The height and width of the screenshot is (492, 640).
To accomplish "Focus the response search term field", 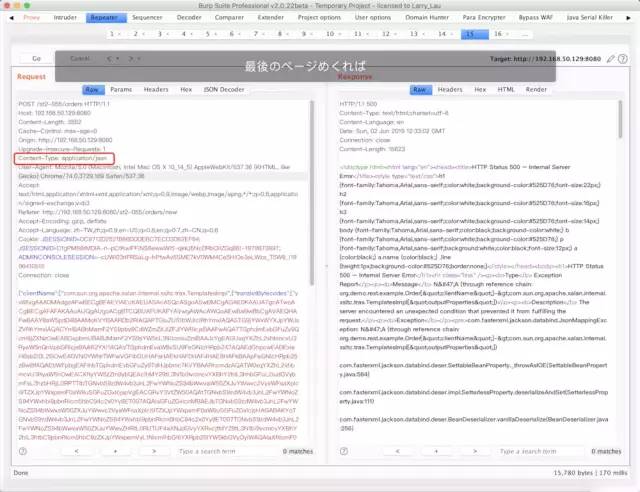I will [x=542, y=451].
